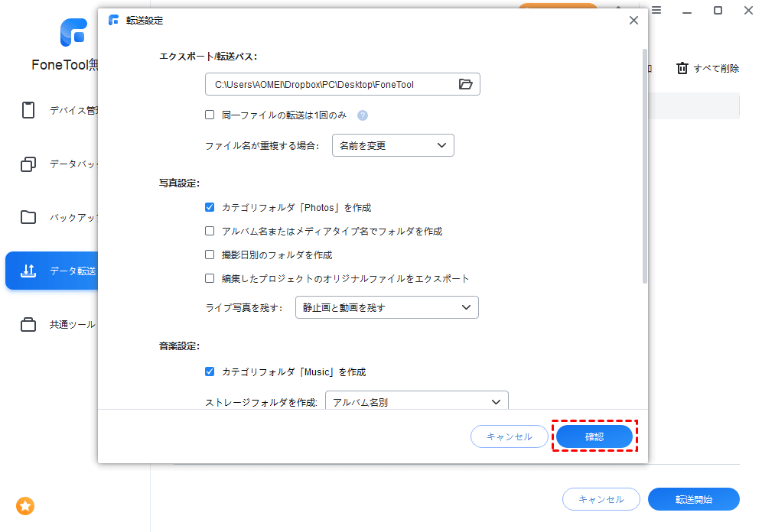Open the hamburger menu in title bar
762x532 pixels.
[x=656, y=10]
